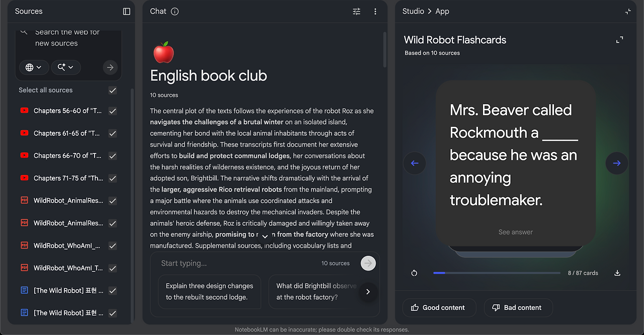This screenshot has height=335, width=644.
Task: Open Chapters 71-75 source title
Action: pos(68,178)
